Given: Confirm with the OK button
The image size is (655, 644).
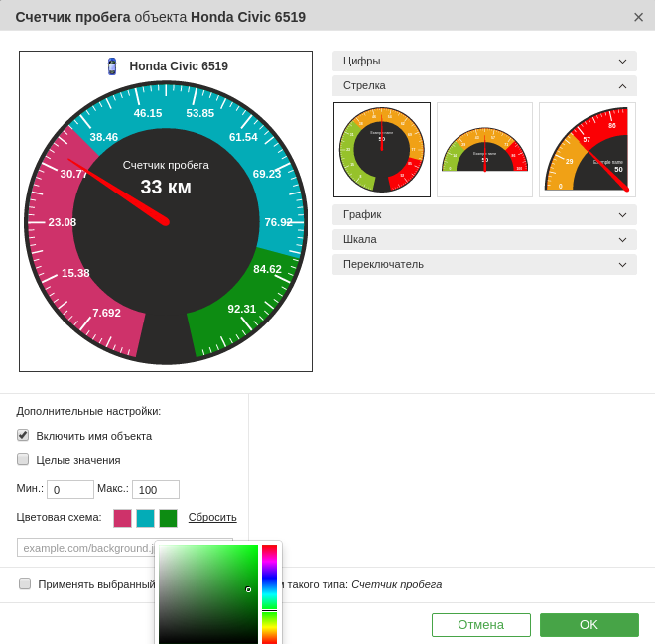Looking at the screenshot, I should click(x=589, y=625).
